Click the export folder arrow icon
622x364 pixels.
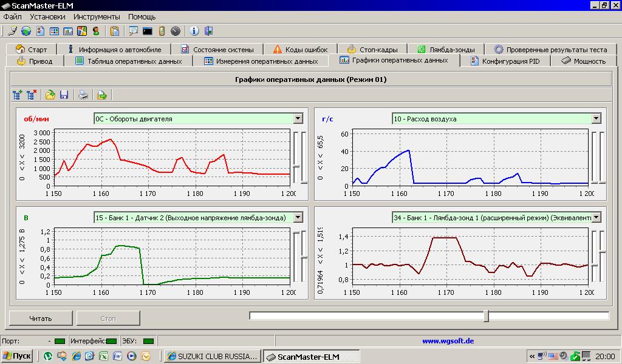(x=101, y=95)
